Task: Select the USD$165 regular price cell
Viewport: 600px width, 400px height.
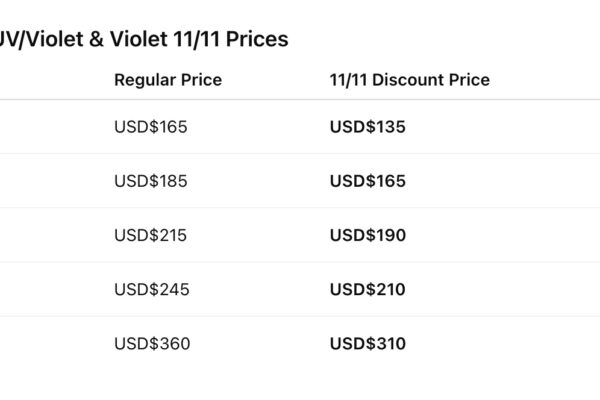Action: 151,127
